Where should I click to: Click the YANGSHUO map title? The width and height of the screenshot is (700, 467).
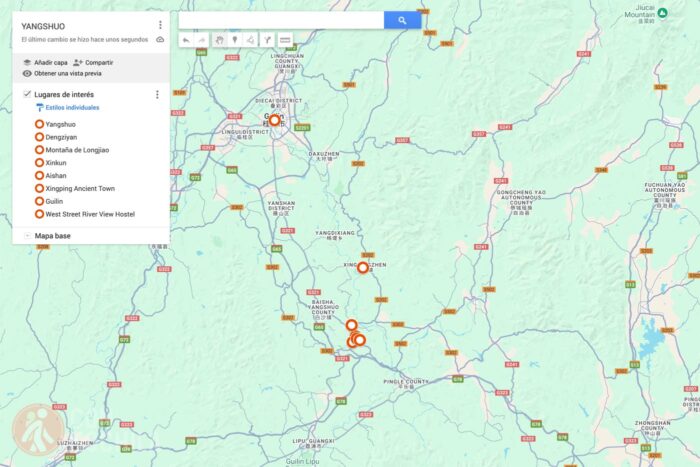click(43, 26)
